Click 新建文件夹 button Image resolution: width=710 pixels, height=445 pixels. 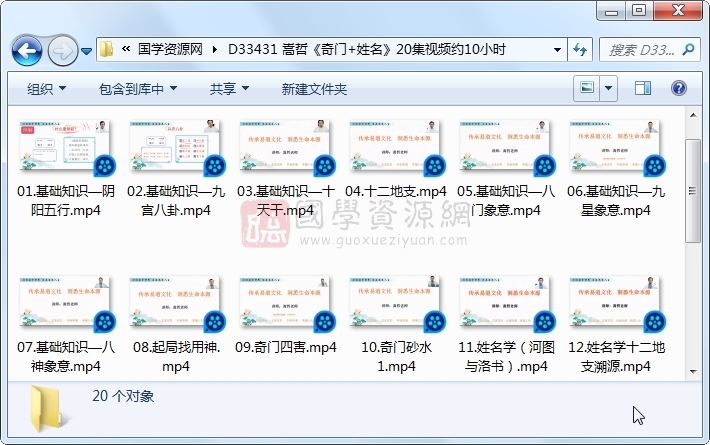pyautogui.click(x=314, y=89)
